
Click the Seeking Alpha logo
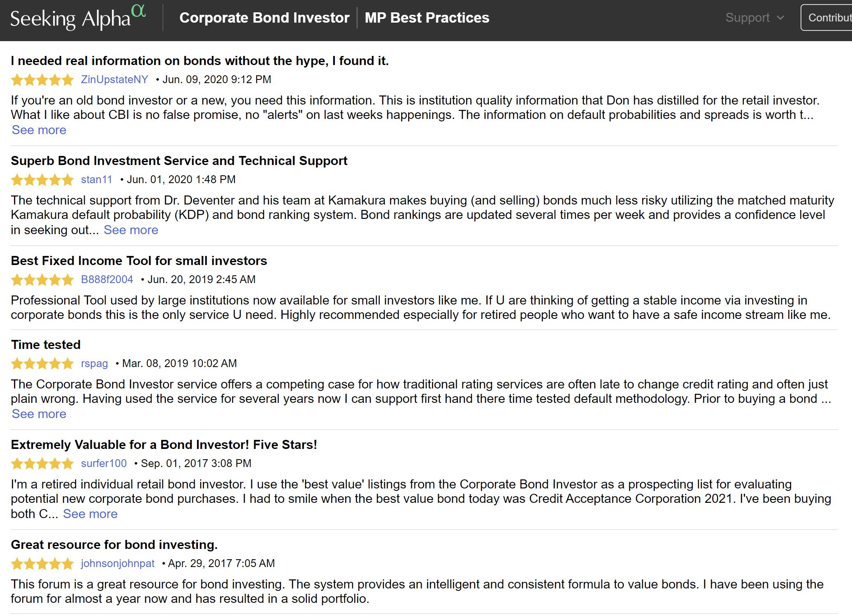click(78, 17)
